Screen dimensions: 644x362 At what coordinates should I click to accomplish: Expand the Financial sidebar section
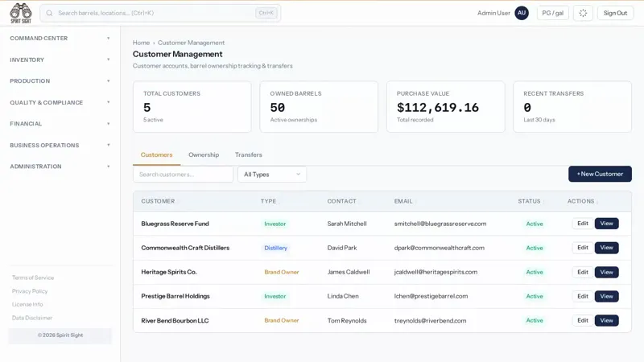(x=60, y=124)
